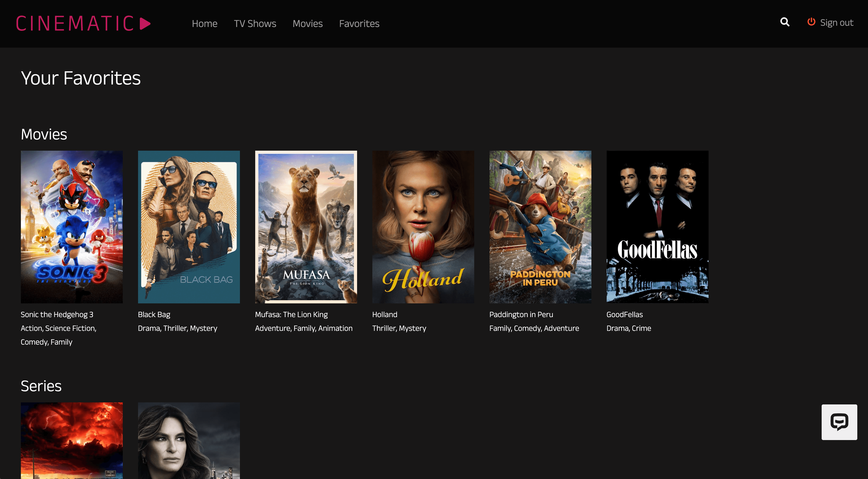Open the Mufasa poster
The height and width of the screenshot is (479, 868).
pyautogui.click(x=306, y=227)
